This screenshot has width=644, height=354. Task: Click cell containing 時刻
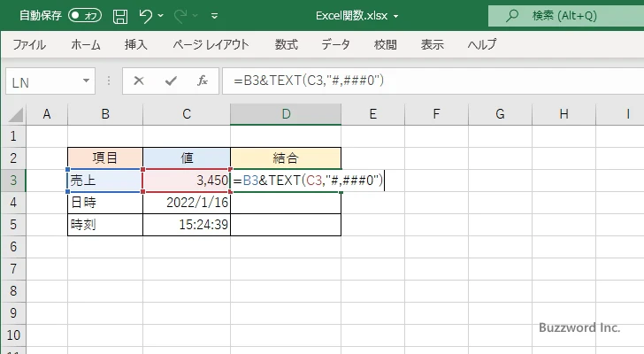105,225
